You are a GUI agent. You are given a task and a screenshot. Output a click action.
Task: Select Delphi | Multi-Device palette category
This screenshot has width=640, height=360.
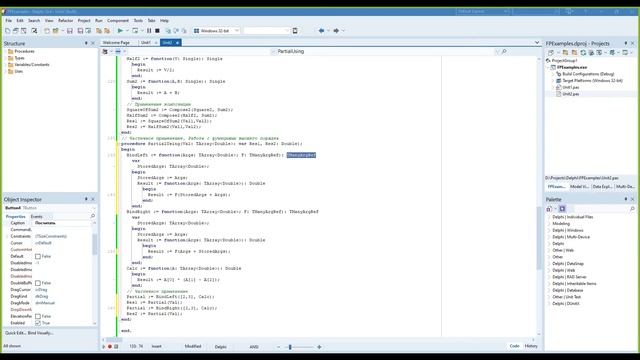click(571, 237)
